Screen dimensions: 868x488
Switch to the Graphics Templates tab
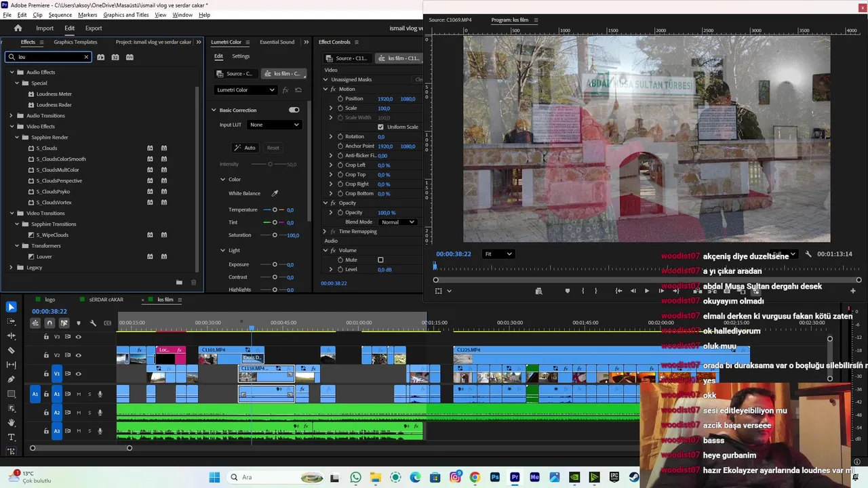tap(75, 42)
